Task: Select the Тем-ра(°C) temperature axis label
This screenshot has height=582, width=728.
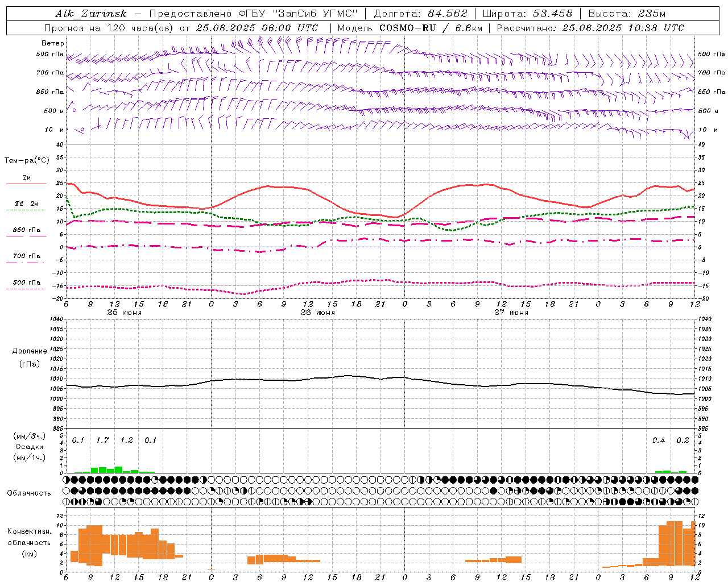Action: (27, 161)
